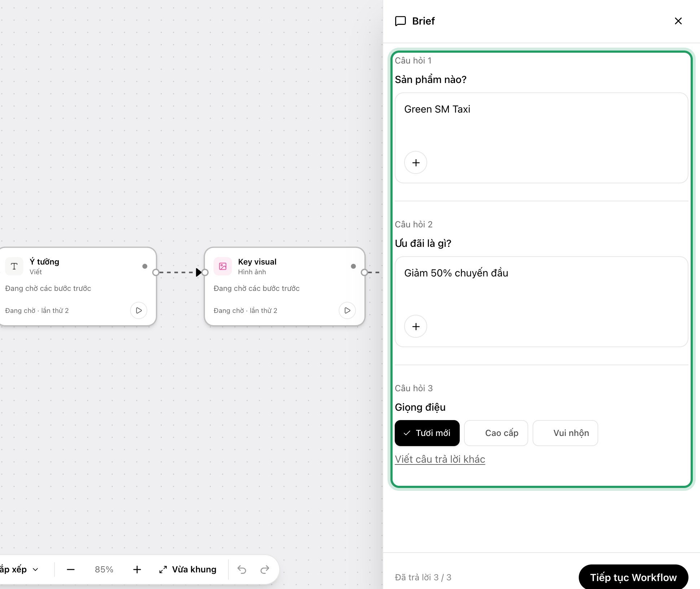
Task: Open the sắp xếp dropdown
Action: click(x=19, y=570)
